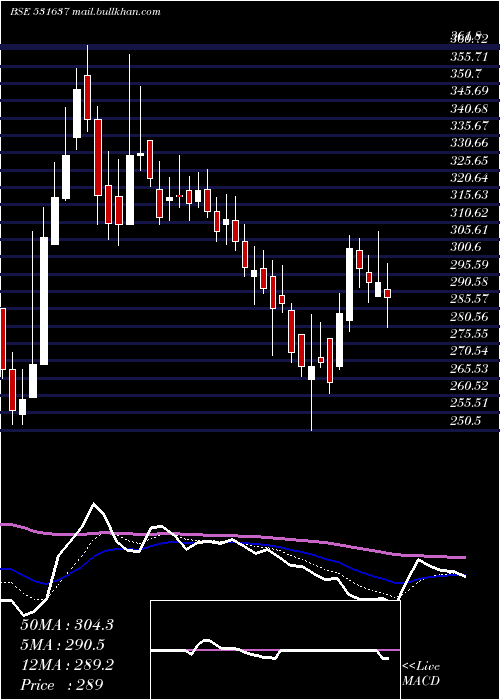The image size is (500, 700).
Task: Click the 320.64 price label
Action: click(x=468, y=178)
